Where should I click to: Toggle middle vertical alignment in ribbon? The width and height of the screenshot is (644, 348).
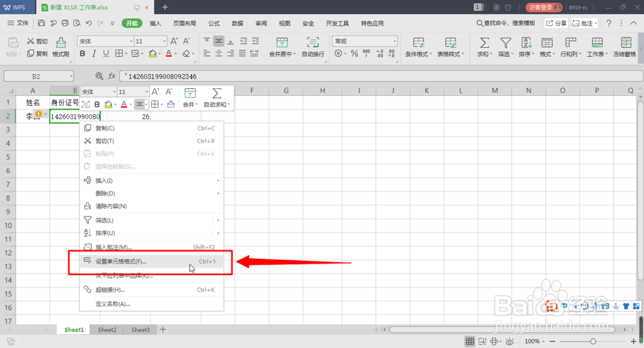coord(218,41)
